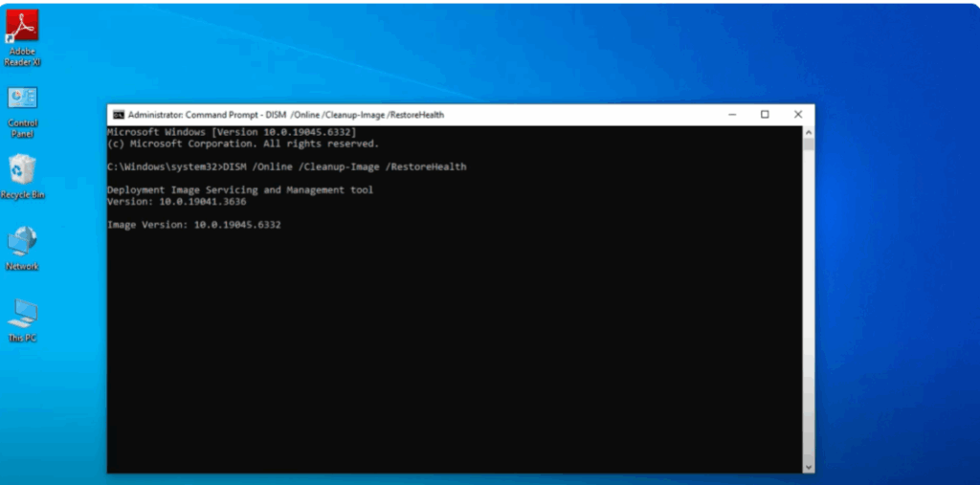
Task: Click the console vertical scrollbar thumb
Action: [809, 145]
